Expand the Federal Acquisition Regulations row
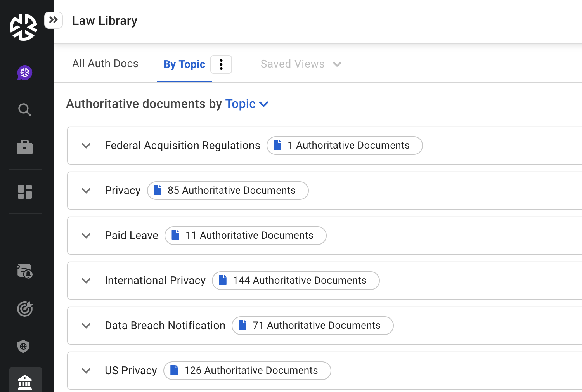Viewport: 582px width, 392px height. 86,146
